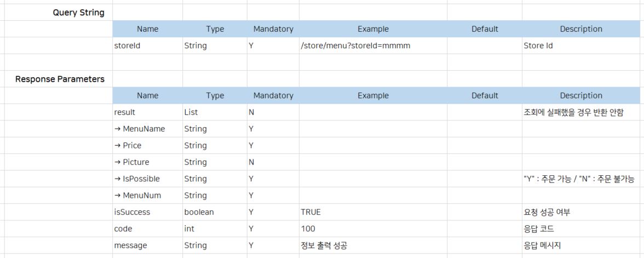Select the TRUE example cell
The image size is (644, 258).
pos(310,212)
